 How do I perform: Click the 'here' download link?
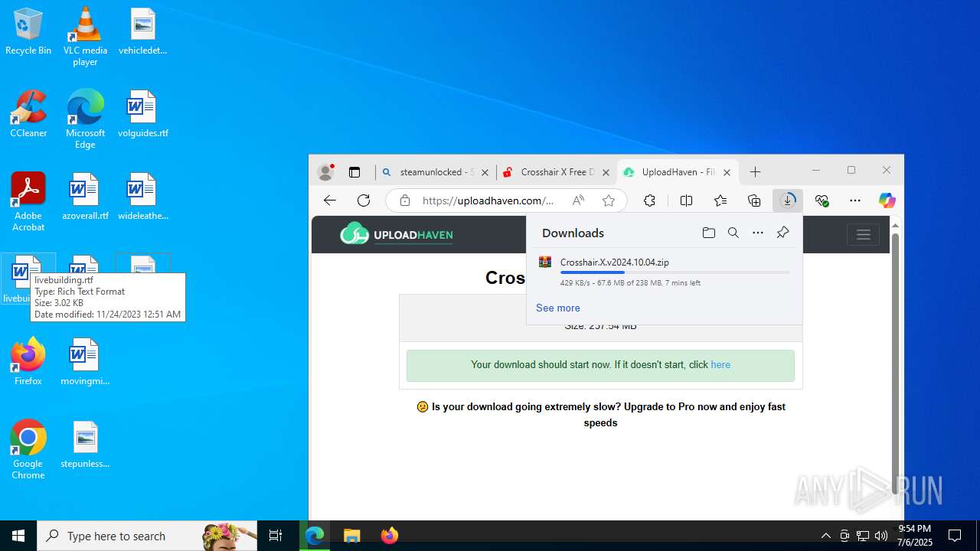[x=720, y=364]
